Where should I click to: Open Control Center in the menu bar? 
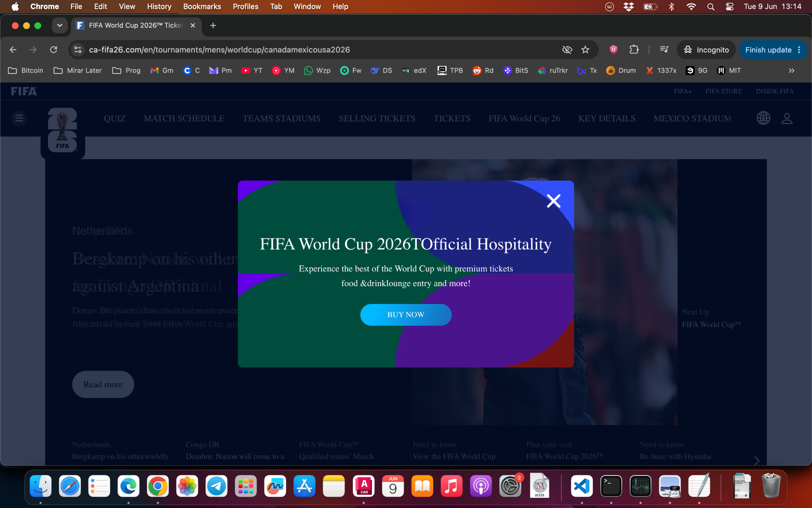tap(730, 6)
